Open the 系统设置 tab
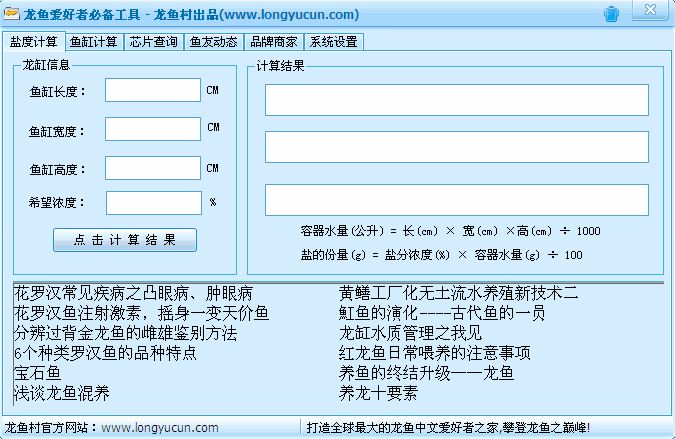 click(333, 42)
